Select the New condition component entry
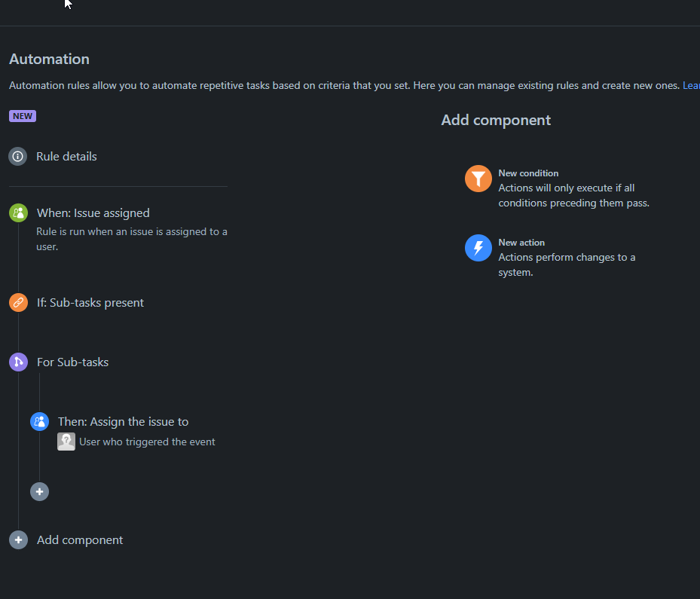 527,173
